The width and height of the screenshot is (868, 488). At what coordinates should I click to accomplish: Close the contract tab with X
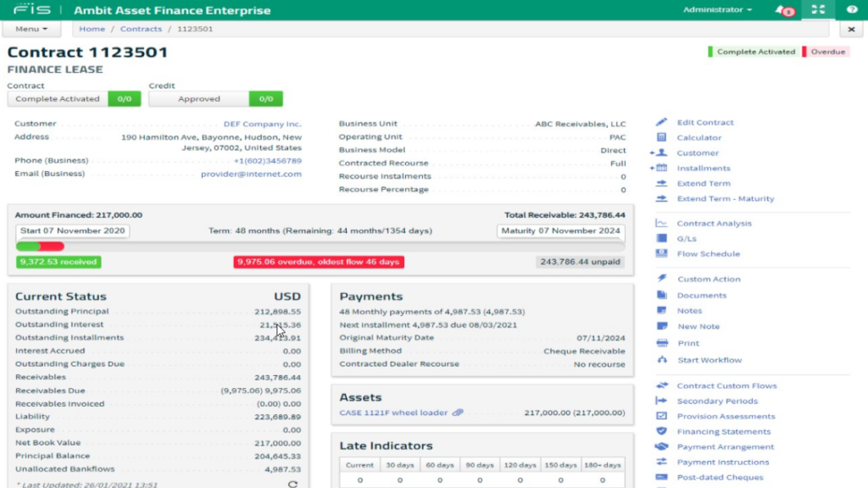(x=851, y=29)
